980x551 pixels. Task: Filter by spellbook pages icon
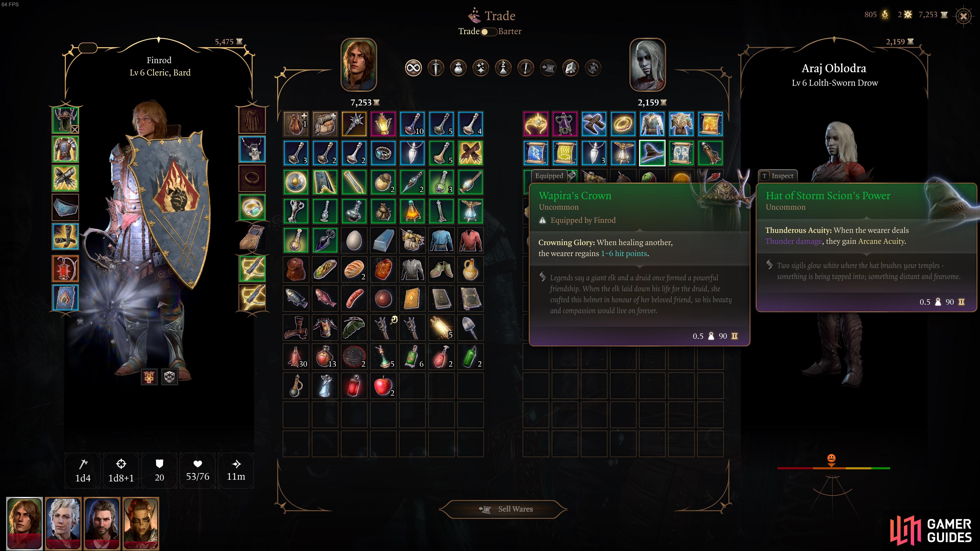click(x=570, y=68)
